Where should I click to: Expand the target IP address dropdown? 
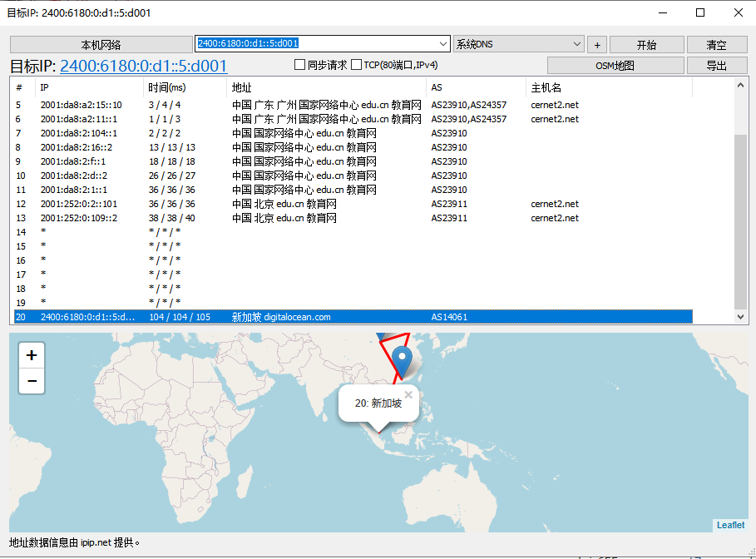pos(442,44)
